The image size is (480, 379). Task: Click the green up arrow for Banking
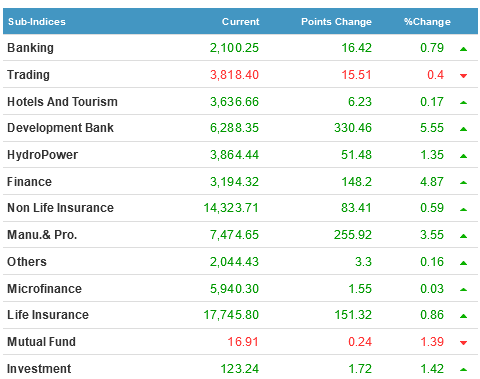463,49
